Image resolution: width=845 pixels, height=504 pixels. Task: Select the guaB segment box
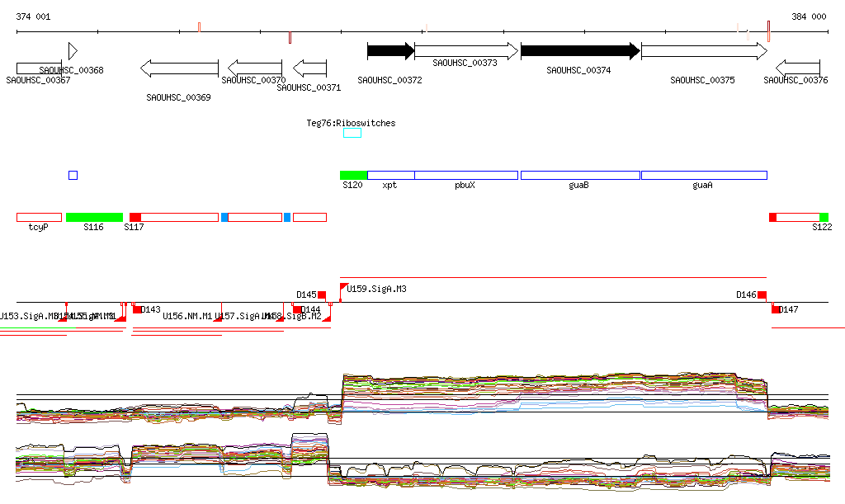click(x=579, y=175)
